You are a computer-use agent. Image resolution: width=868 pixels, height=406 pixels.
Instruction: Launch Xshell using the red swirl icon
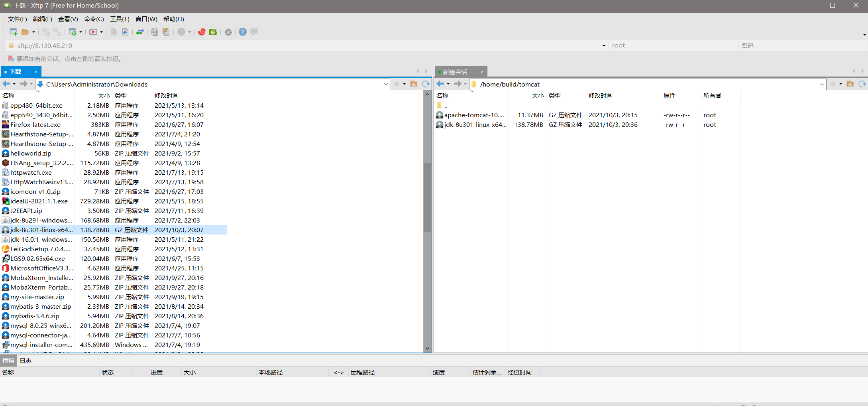(x=202, y=32)
